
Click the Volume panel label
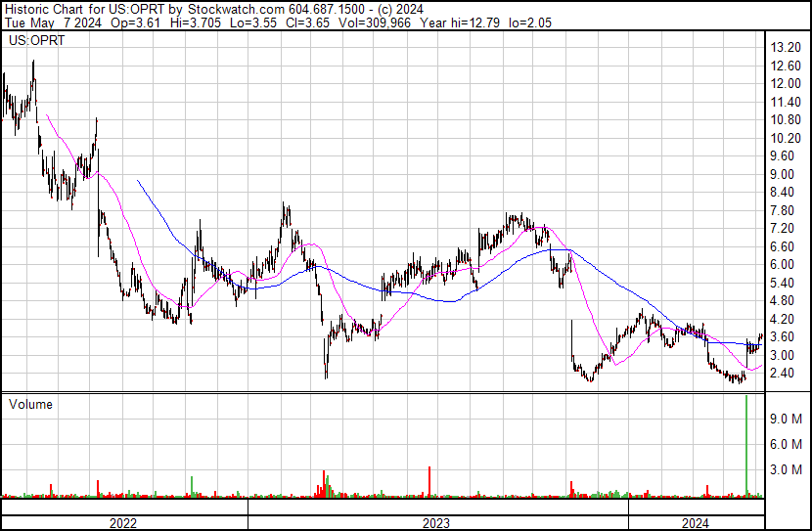pos(30,404)
